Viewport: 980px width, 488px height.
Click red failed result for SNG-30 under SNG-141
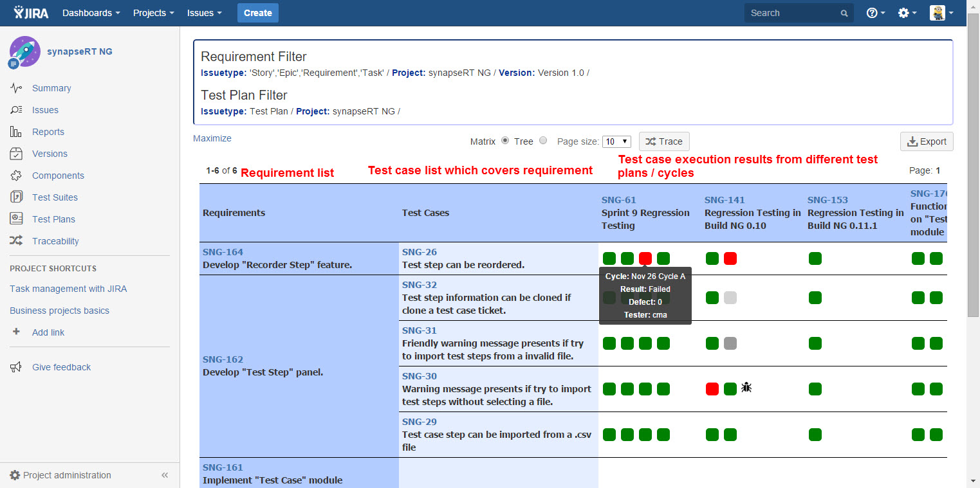pos(712,389)
